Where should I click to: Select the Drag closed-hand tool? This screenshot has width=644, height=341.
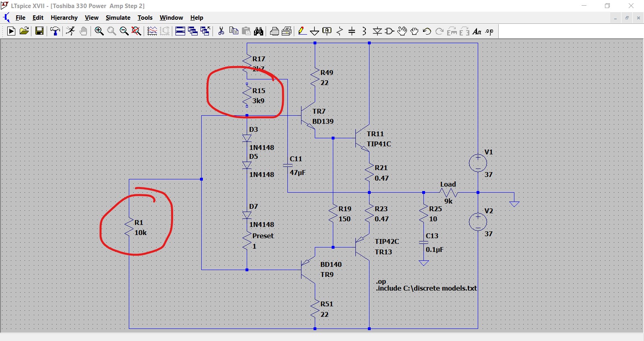(415, 31)
